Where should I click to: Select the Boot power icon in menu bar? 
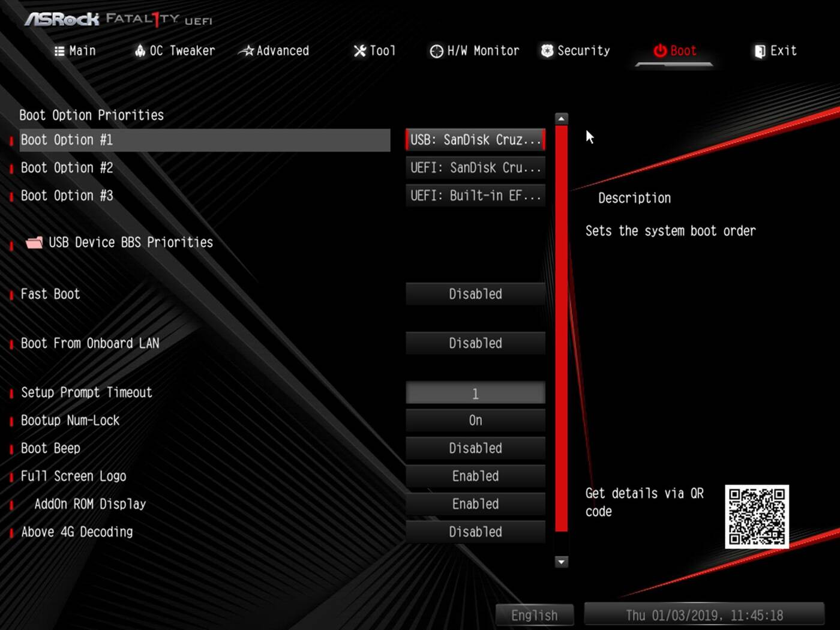pos(659,51)
